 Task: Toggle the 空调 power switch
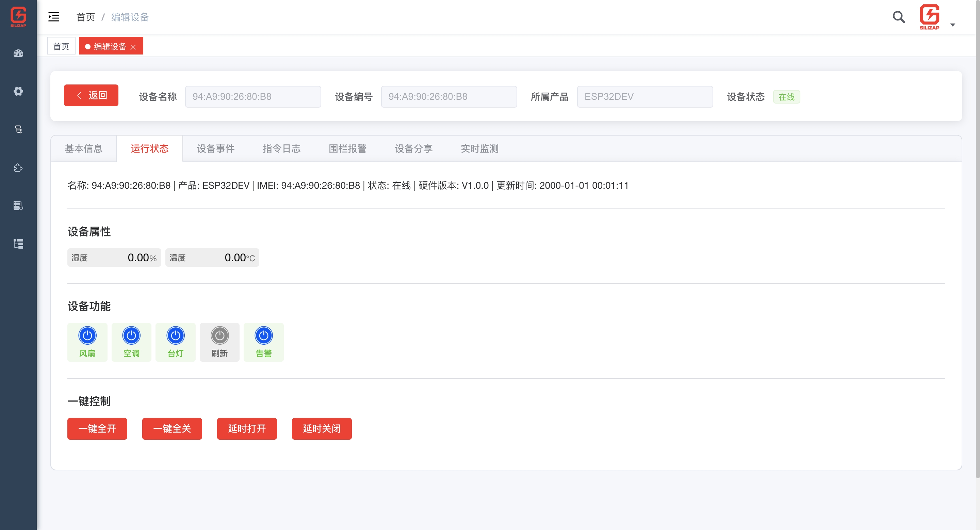(x=131, y=336)
